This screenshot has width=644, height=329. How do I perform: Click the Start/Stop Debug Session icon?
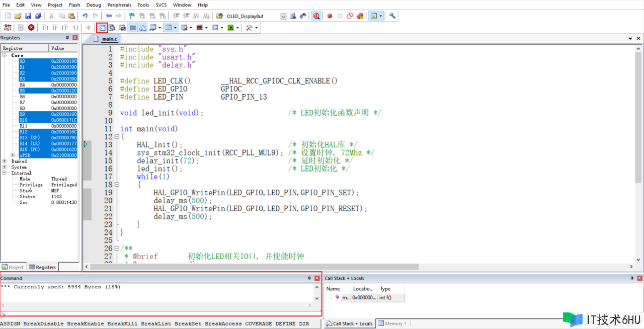coord(316,16)
